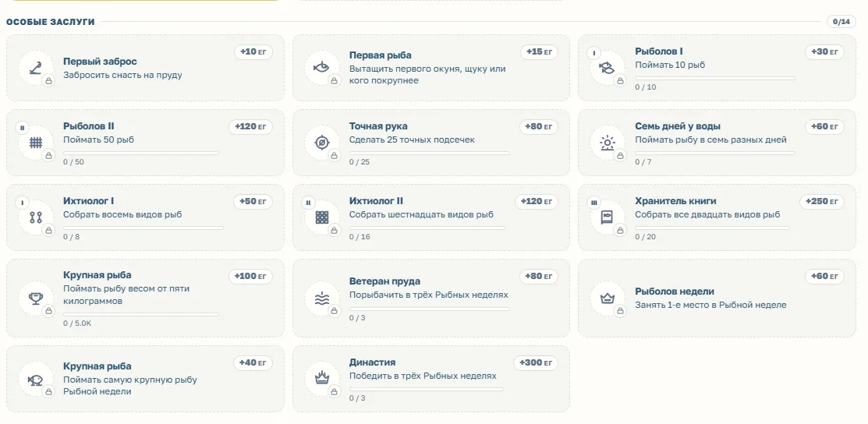The height and width of the screenshot is (424, 868).
Task: Click the tier III badge on Хранитель книги
Action: [x=594, y=203]
